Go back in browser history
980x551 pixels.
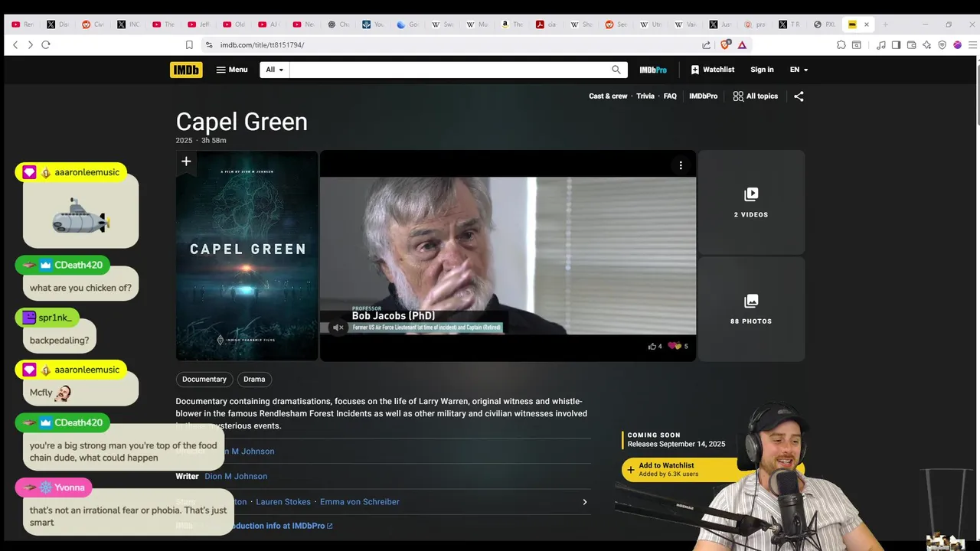tap(15, 45)
